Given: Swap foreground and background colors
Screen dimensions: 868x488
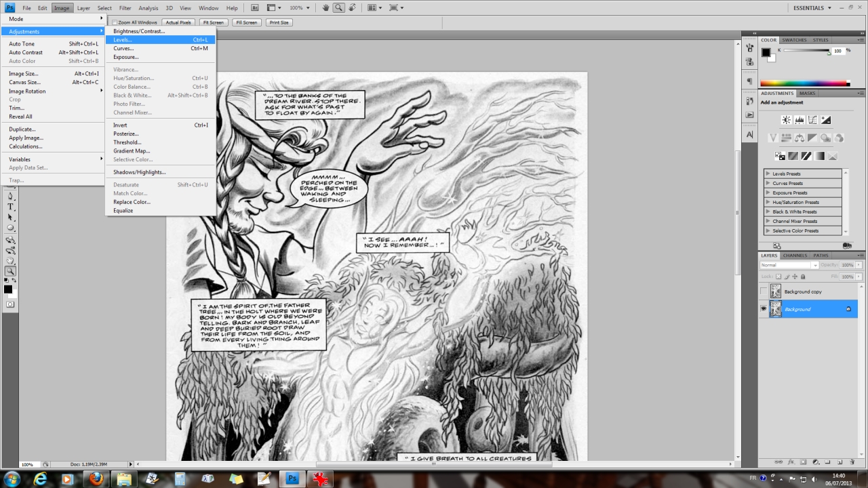Looking at the screenshot, I should 14,281.
